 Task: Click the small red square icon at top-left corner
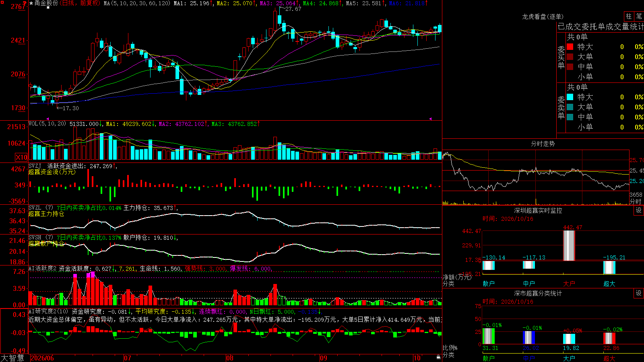(2, 2)
